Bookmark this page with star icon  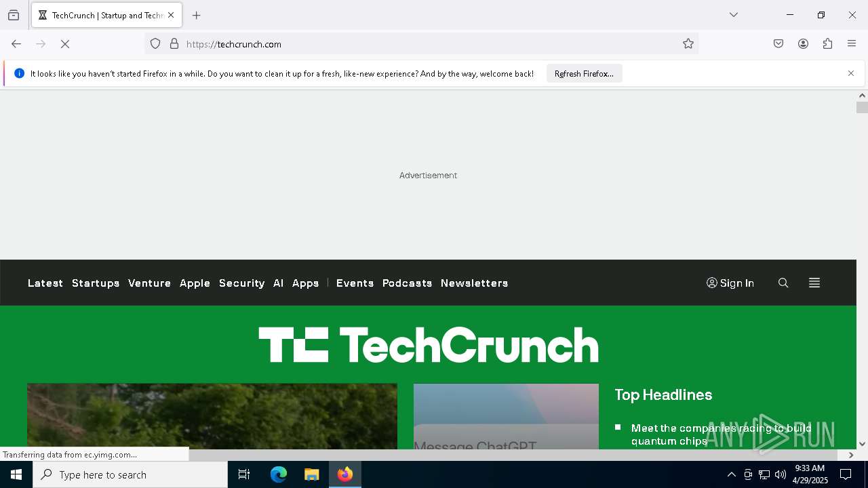tap(688, 44)
